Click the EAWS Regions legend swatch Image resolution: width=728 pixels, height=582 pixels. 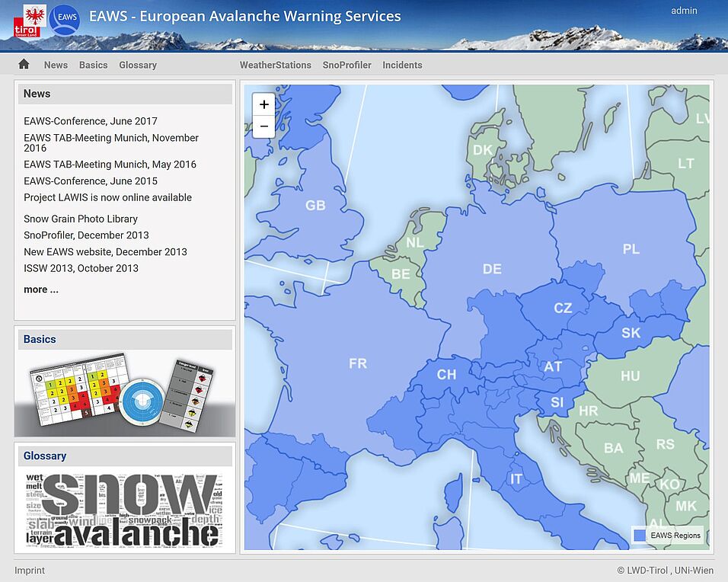(640, 535)
